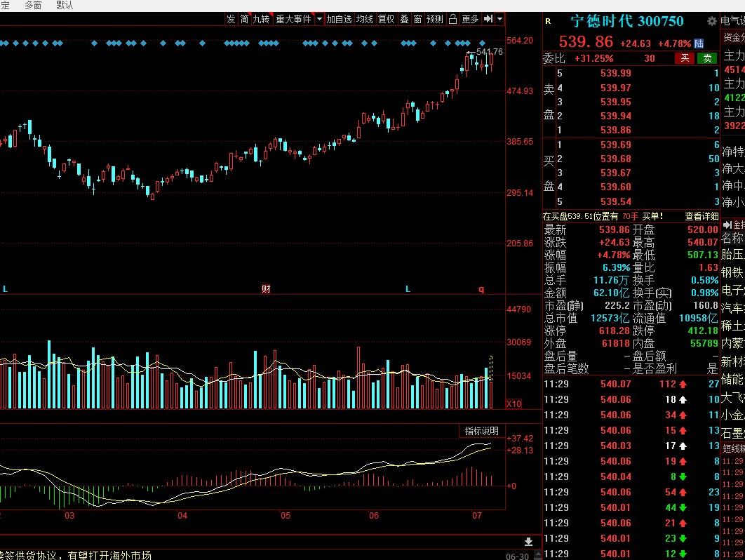
Task: Click the download arrow icon below chart
Action: tap(528, 542)
